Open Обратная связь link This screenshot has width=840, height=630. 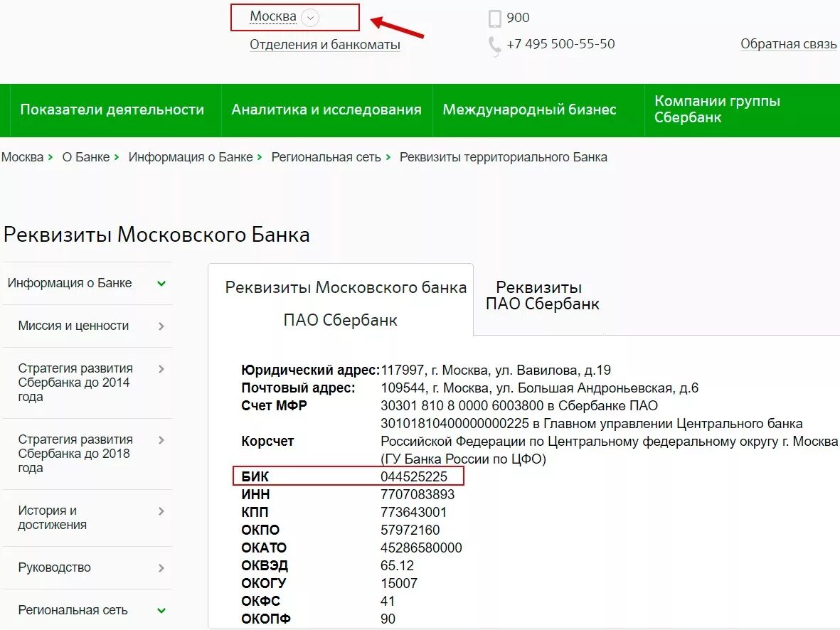(x=788, y=44)
